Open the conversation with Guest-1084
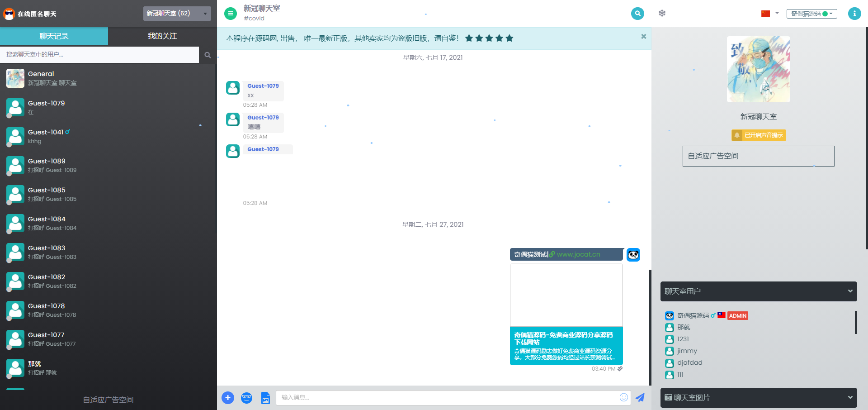 point(108,224)
